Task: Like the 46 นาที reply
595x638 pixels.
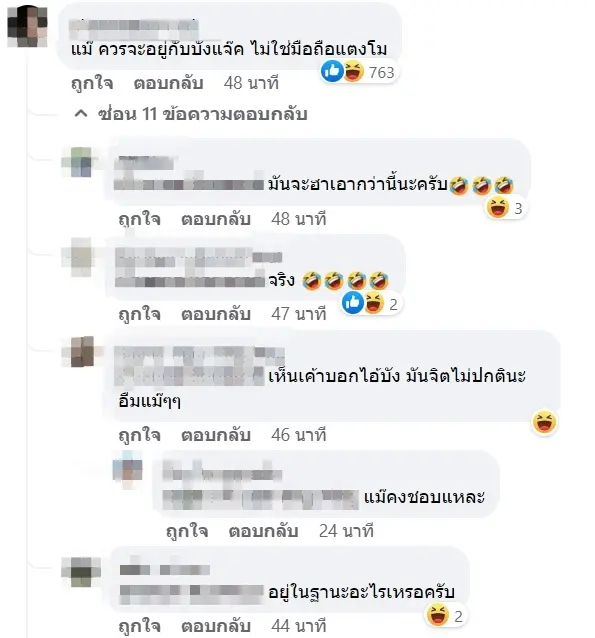Action: click(140, 435)
